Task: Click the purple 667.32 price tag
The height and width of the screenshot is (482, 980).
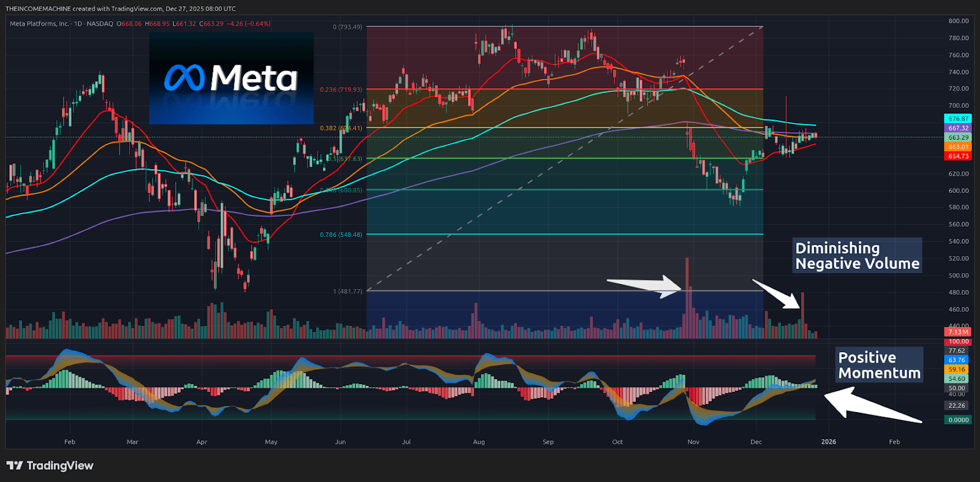Action: (x=959, y=128)
